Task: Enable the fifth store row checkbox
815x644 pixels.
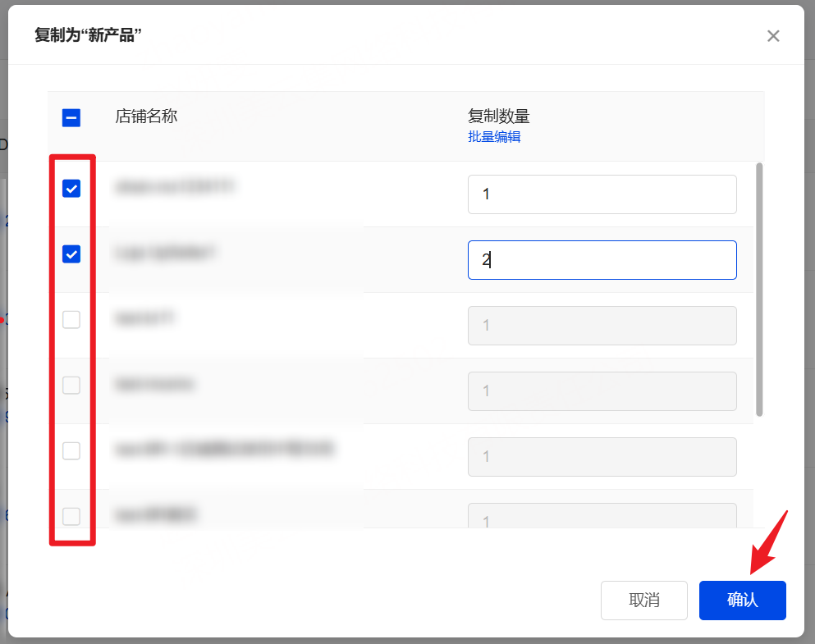Action: click(71, 450)
